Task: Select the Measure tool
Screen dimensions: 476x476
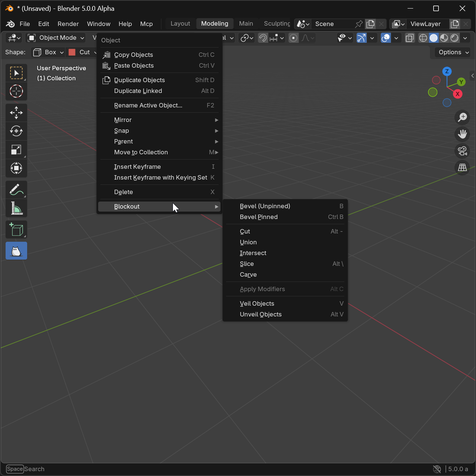Action: tap(16, 208)
